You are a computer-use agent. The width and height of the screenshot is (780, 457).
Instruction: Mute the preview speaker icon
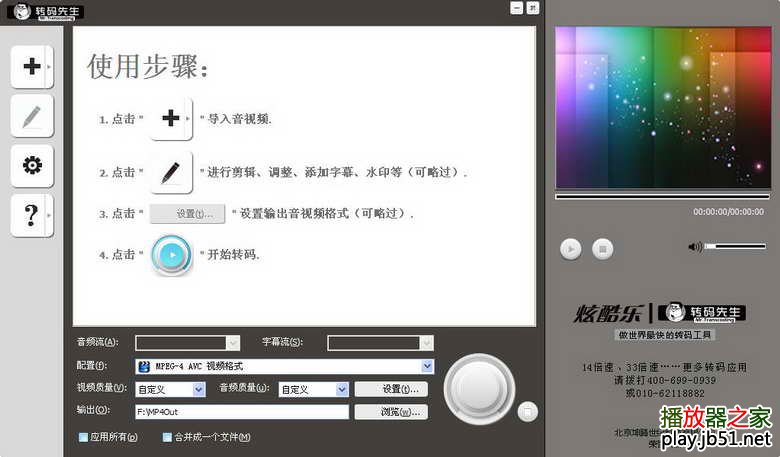694,247
